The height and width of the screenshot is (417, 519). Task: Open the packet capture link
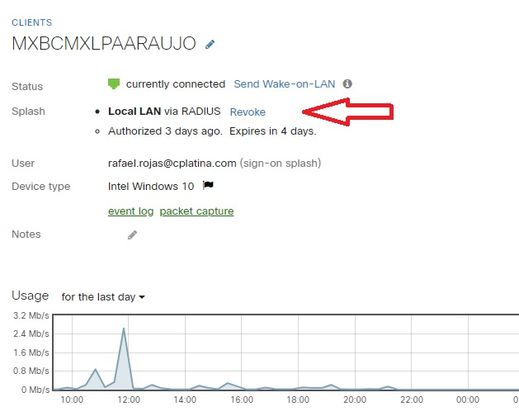(197, 211)
